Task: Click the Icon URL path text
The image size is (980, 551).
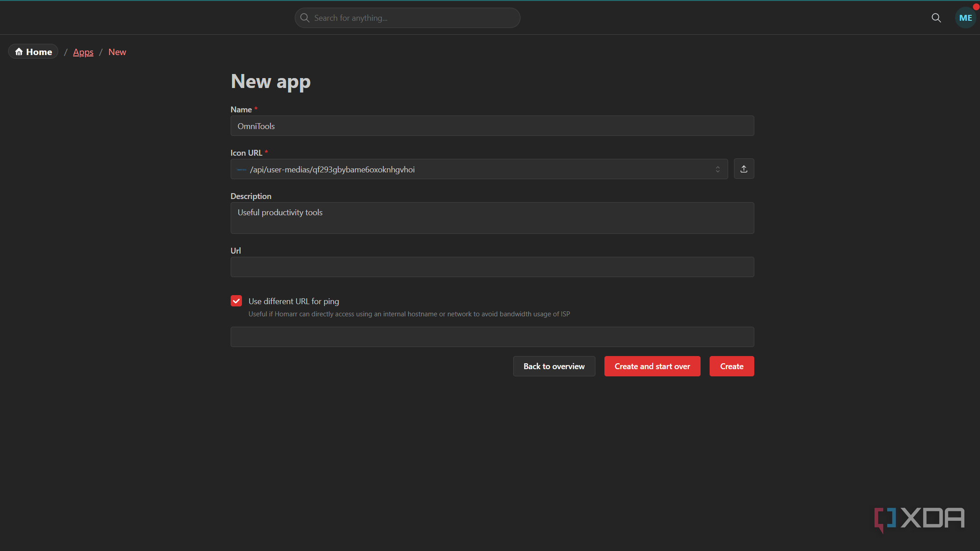Action: pyautogui.click(x=332, y=170)
